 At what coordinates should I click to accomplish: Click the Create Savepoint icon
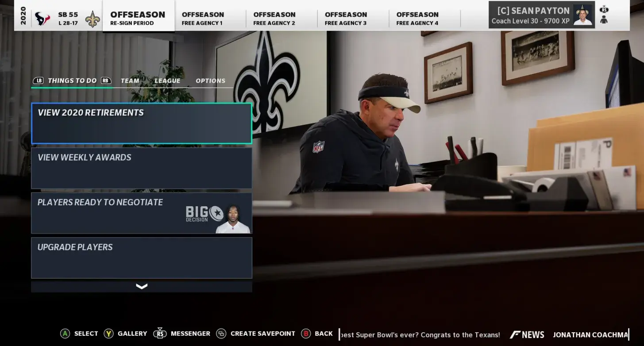pos(222,334)
